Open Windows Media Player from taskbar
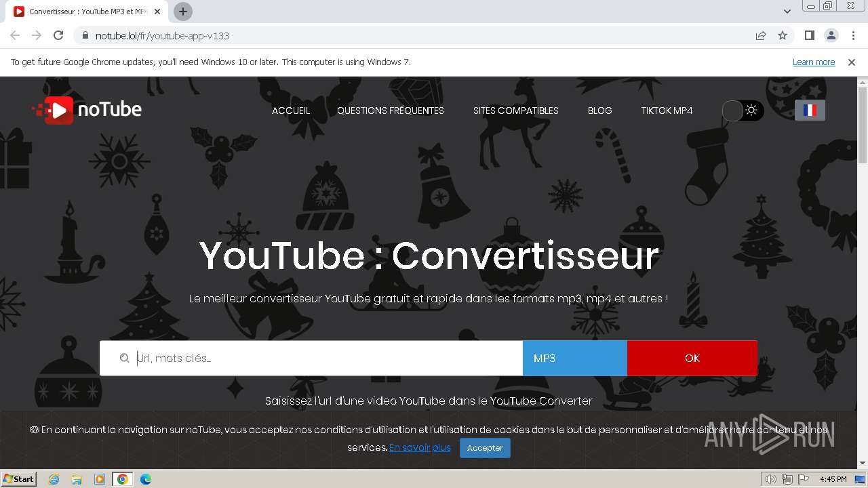Screen dimensions: 868x488 100,479
